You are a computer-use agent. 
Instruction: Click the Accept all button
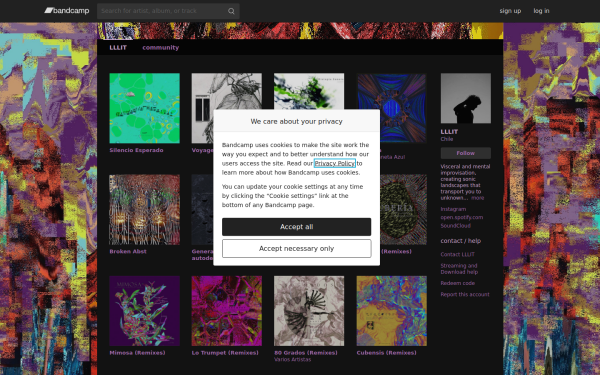point(297,227)
